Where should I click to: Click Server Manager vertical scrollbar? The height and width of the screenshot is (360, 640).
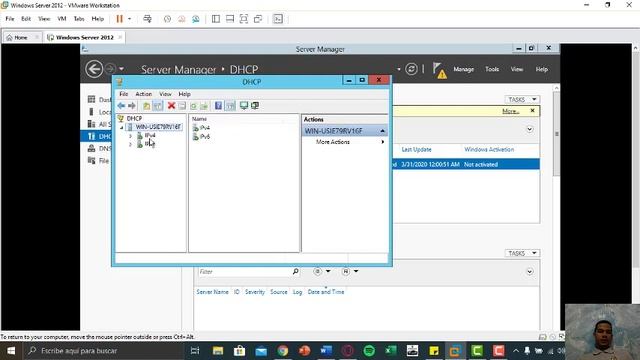556,135
